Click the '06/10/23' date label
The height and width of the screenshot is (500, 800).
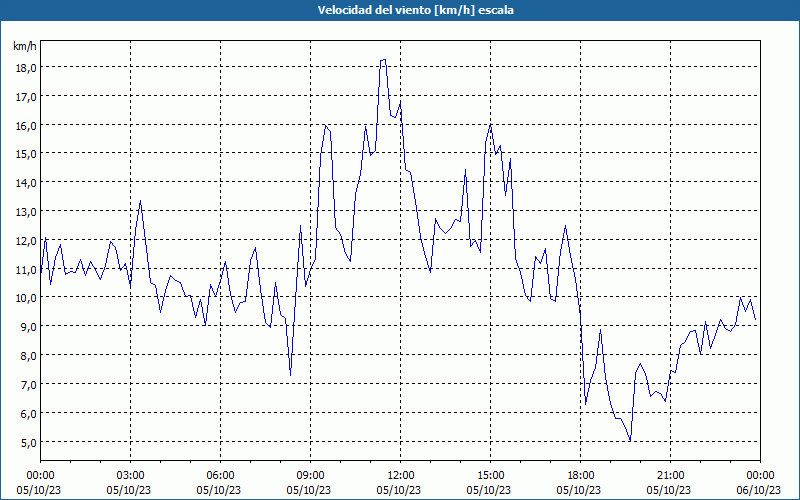point(759,490)
